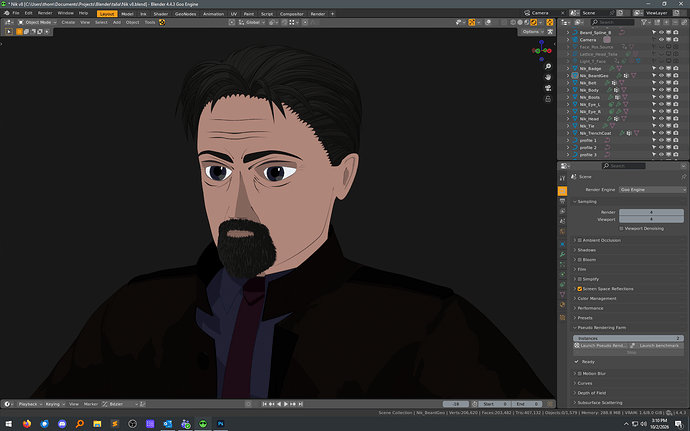The image size is (690, 431).
Task: Open the outliner filter funnel icon
Action: click(644, 22)
